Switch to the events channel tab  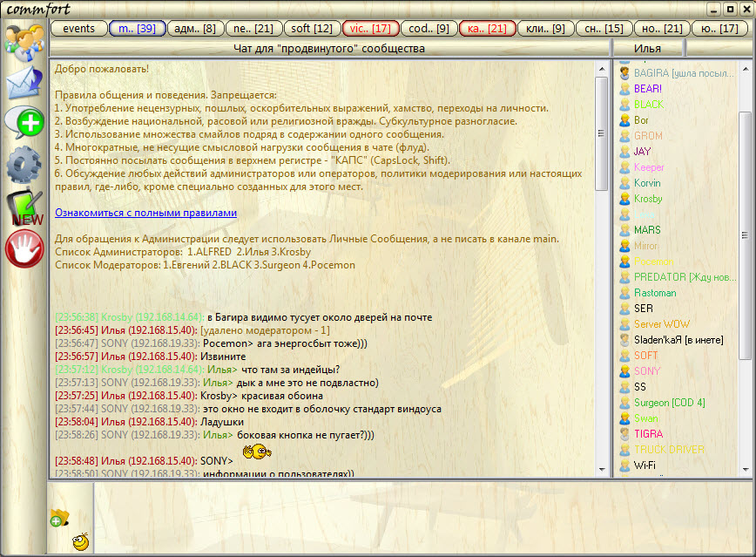pyautogui.click(x=79, y=29)
